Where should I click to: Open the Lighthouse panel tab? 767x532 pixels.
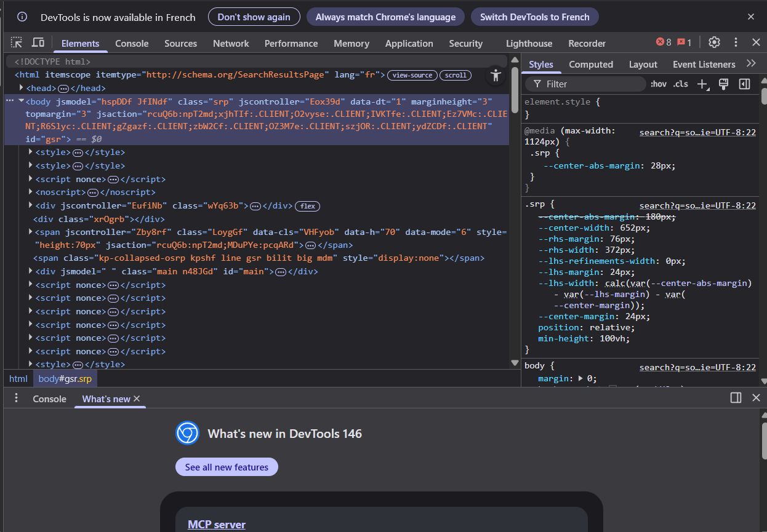tap(529, 43)
